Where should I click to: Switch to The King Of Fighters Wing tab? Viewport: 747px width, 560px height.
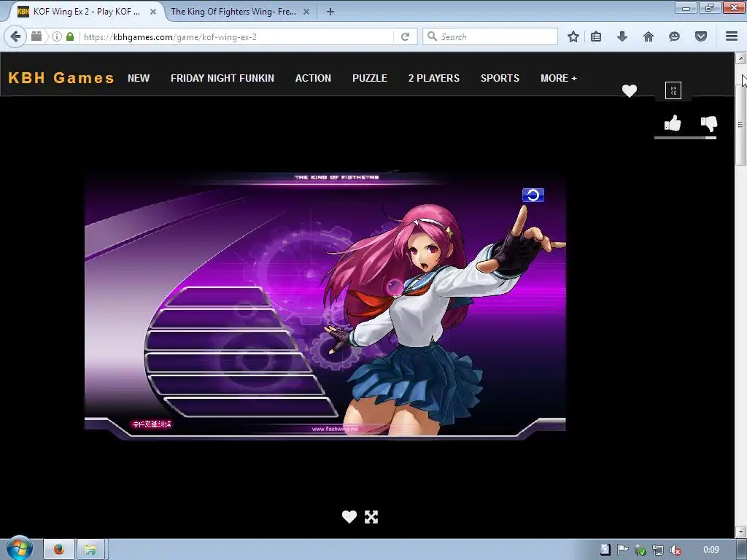[x=233, y=12]
